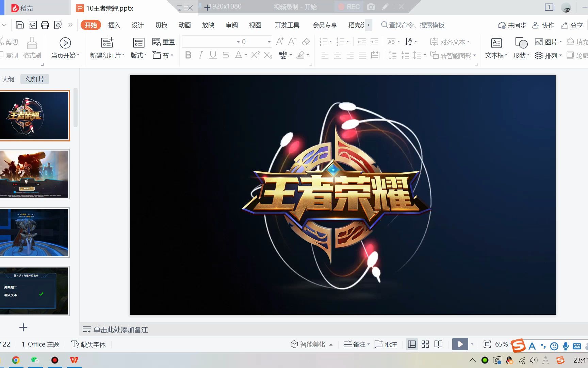This screenshot has height=368, width=588.
Task: Select the slide 3 thumbnail with armored character
Action: pos(34,232)
